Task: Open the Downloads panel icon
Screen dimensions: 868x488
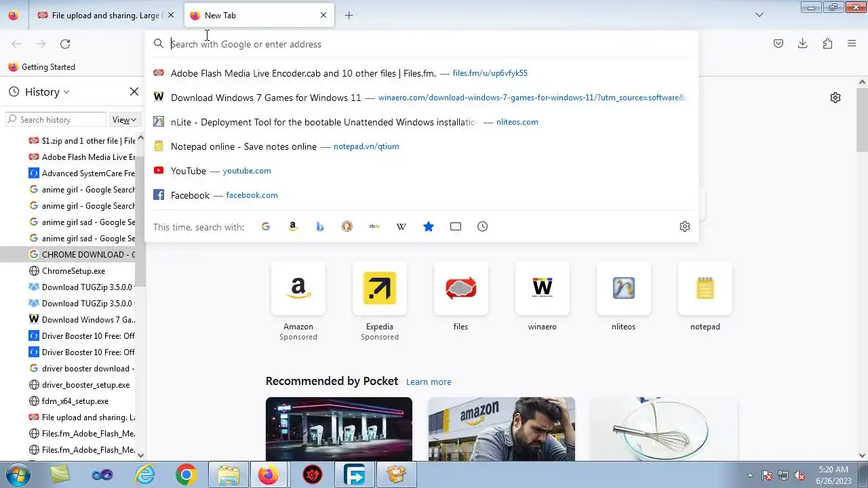Action: (803, 44)
